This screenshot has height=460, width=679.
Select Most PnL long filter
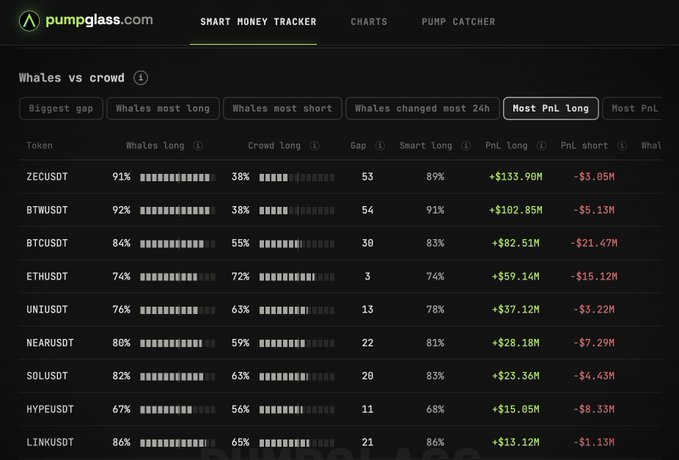tap(550, 108)
